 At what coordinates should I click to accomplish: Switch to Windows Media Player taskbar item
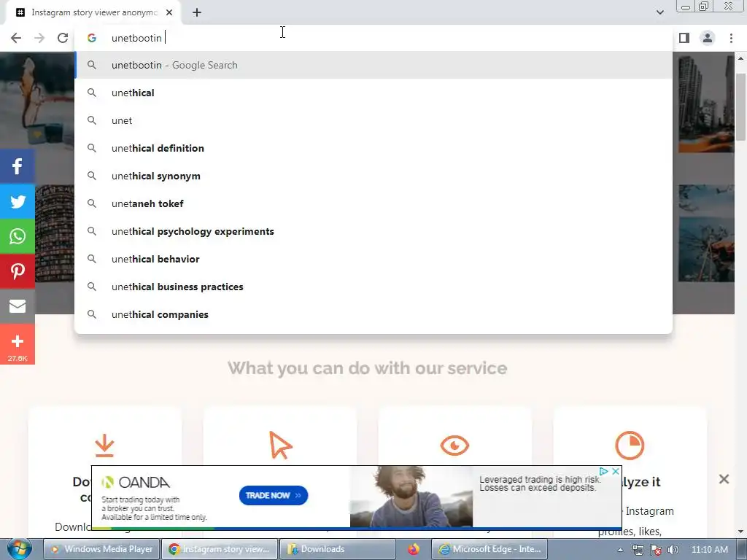tap(101, 549)
